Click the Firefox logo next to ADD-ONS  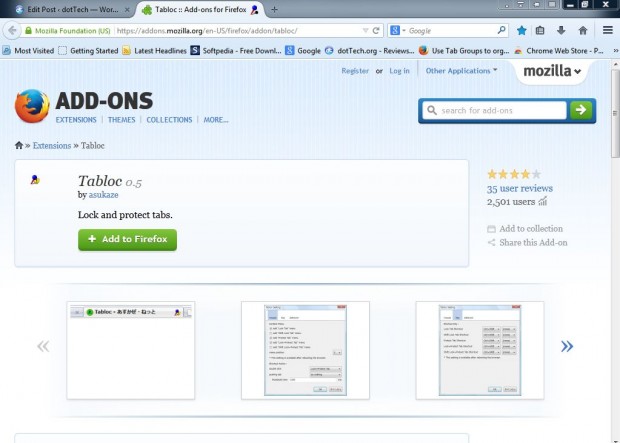point(32,106)
